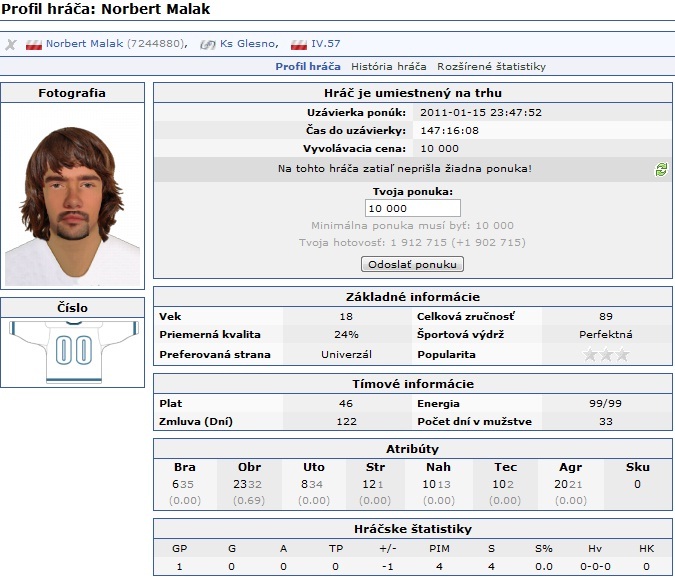Click the Energia value 99/99
Image resolution: width=675 pixels, height=577 pixels.
(x=606, y=403)
